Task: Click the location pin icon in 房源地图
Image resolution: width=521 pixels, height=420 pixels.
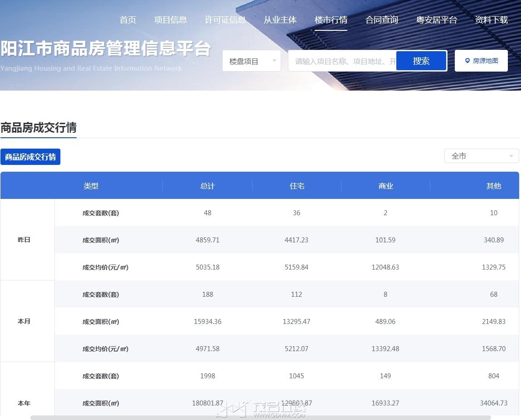Action: click(x=467, y=60)
